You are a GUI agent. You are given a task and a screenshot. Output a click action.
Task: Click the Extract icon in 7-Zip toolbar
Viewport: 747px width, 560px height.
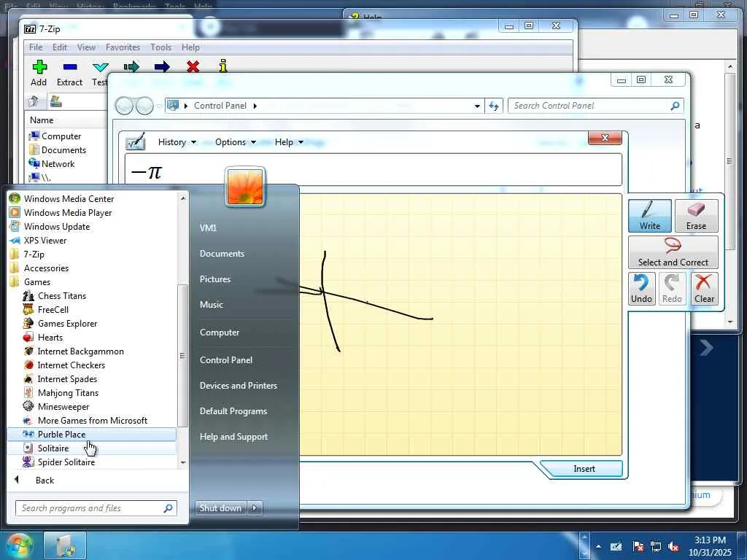click(x=69, y=67)
